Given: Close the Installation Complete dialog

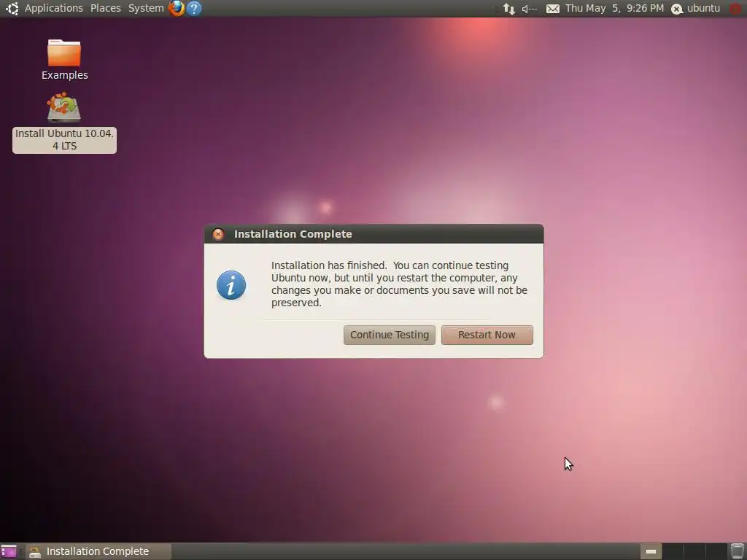Looking at the screenshot, I should [x=218, y=234].
